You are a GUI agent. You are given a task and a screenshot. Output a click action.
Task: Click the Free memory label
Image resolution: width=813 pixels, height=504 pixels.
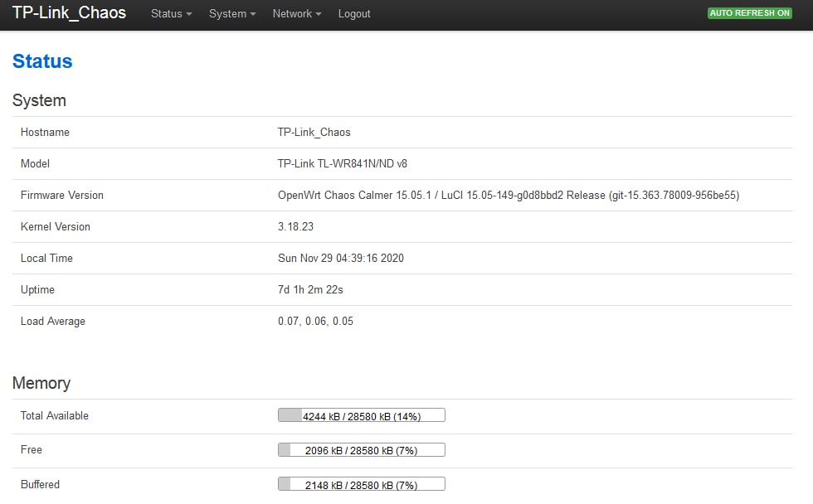point(32,449)
